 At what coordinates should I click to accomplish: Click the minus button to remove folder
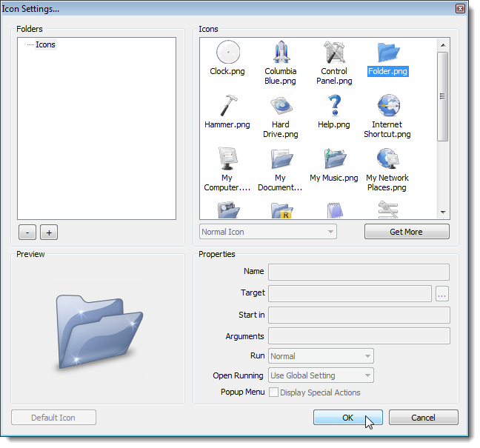[27, 233]
